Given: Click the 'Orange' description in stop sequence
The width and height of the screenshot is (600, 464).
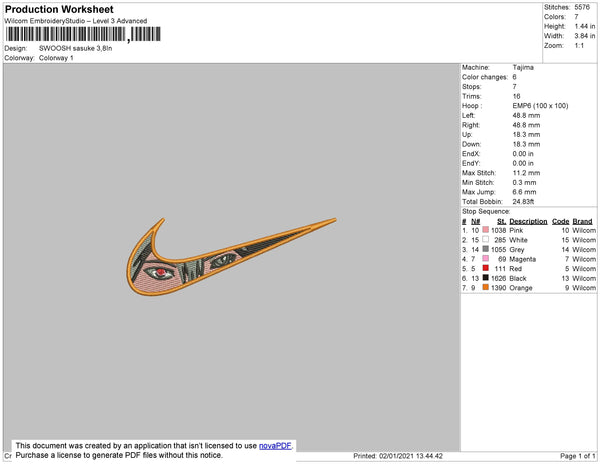Looking at the screenshot, I should pos(520,288).
